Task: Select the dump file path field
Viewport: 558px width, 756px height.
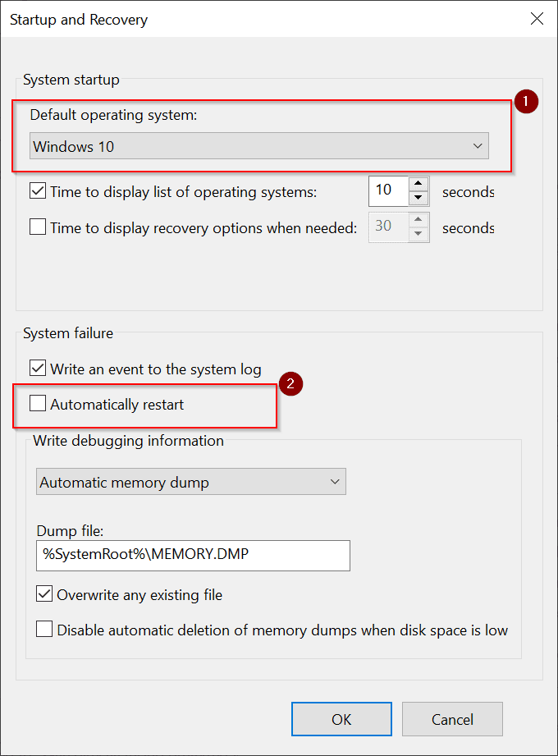Action: 193,556
